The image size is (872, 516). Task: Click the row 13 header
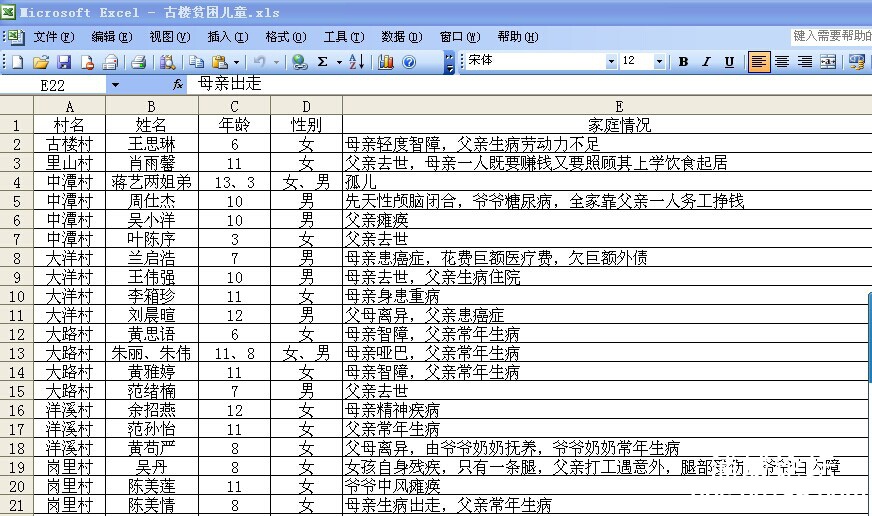tap(16, 353)
